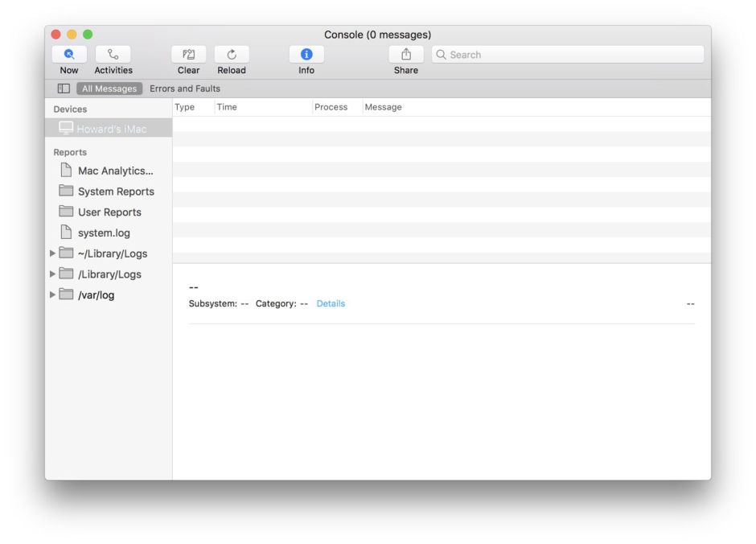This screenshot has height=544, width=756.
Task: Switch to All Messages filter
Action: (109, 89)
